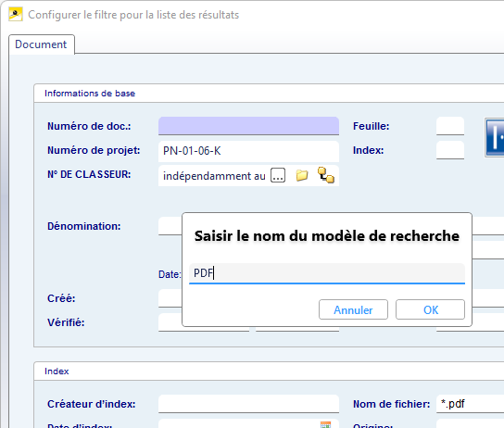Click the folder icon next to N° DE CLASSEUR
Screen dimensions: 504x428
(x=301, y=175)
